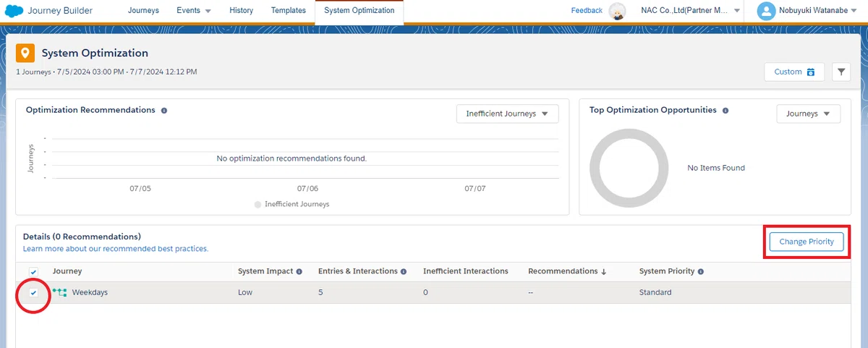Open the filter funnel icon button

841,72
